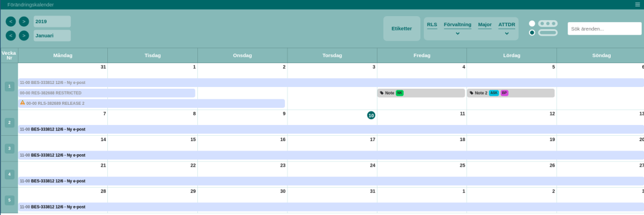
Task: Select week number 4 badge
Action: click(x=10, y=175)
